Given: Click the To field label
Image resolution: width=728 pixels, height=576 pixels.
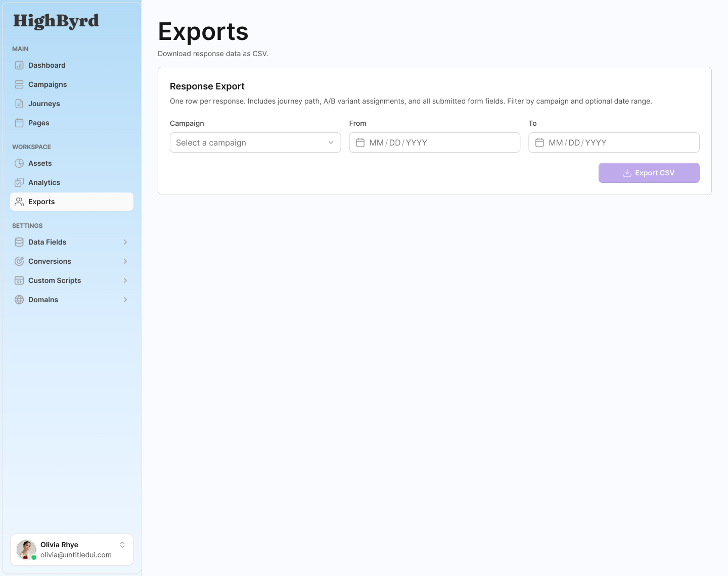Looking at the screenshot, I should click(x=533, y=123).
